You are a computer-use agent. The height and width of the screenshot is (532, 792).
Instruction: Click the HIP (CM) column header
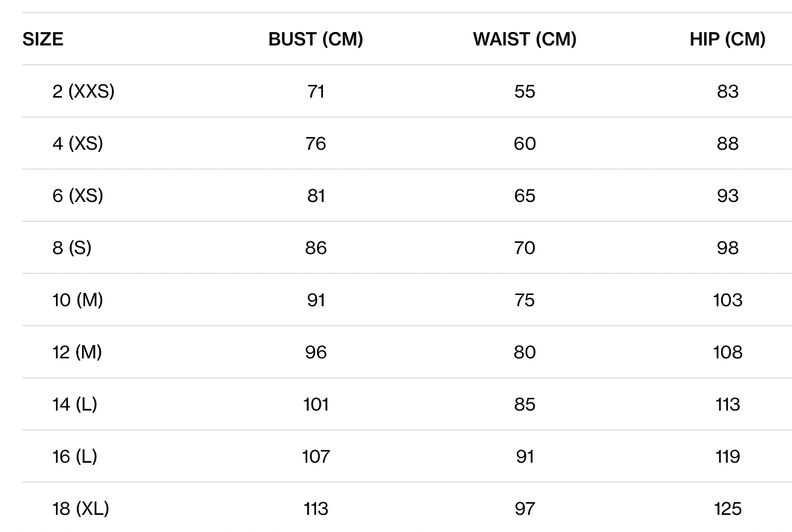[x=727, y=39]
